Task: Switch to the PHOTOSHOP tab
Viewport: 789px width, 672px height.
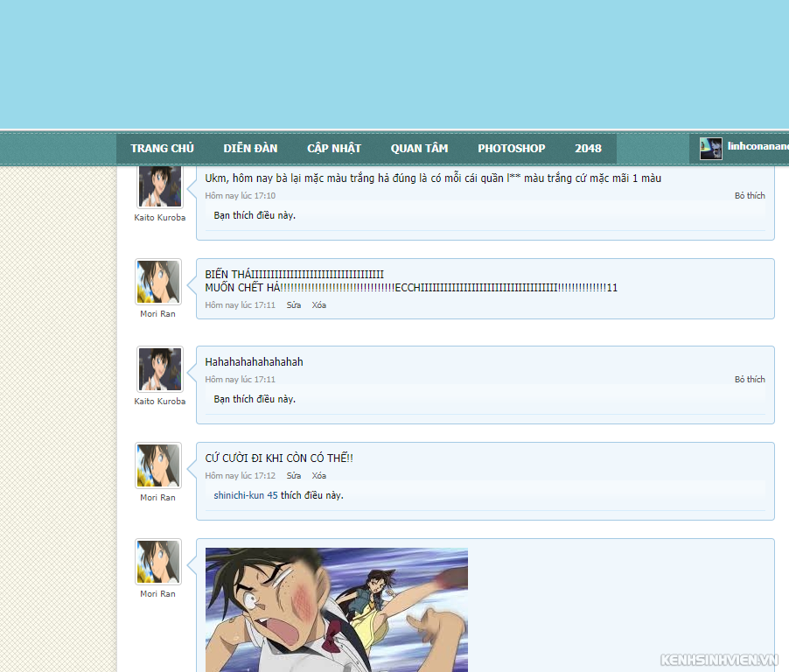Action: pyautogui.click(x=511, y=149)
